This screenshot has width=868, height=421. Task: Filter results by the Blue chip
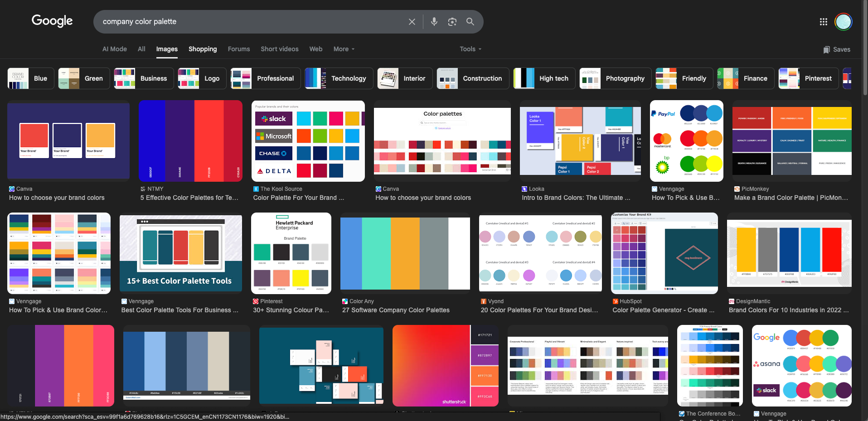tap(31, 78)
